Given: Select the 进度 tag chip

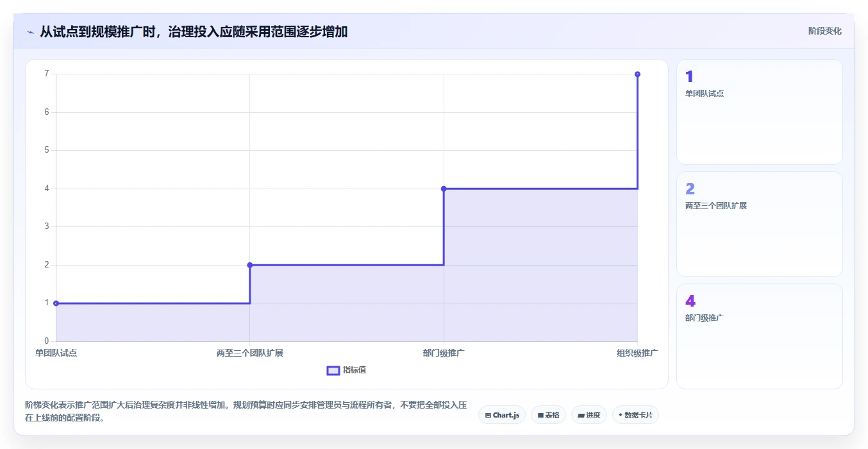Looking at the screenshot, I should pyautogui.click(x=589, y=415).
